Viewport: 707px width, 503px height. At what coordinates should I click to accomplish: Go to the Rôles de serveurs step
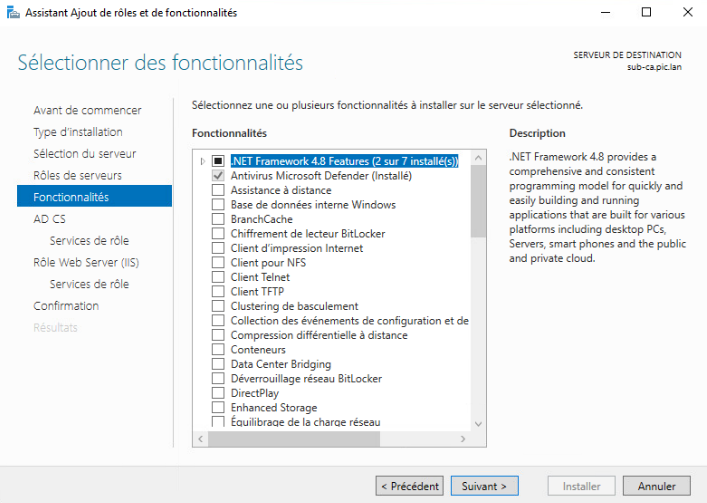(78, 175)
